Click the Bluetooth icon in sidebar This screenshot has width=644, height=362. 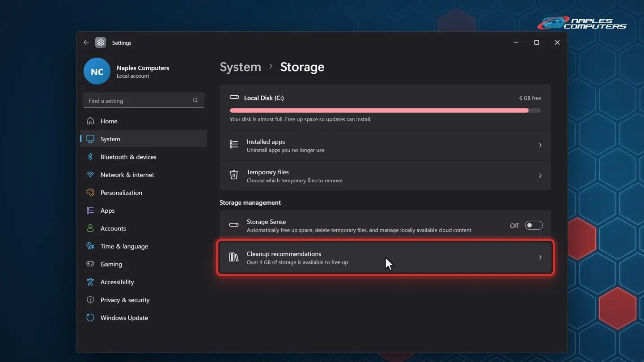[x=90, y=157]
